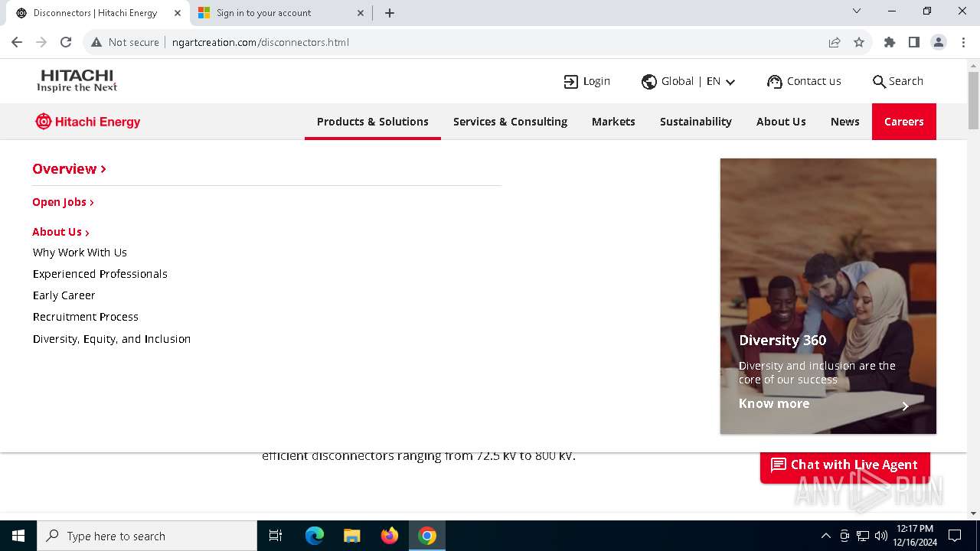Open Services & Consulting menu
This screenshot has width=980, height=551.
[510, 122]
